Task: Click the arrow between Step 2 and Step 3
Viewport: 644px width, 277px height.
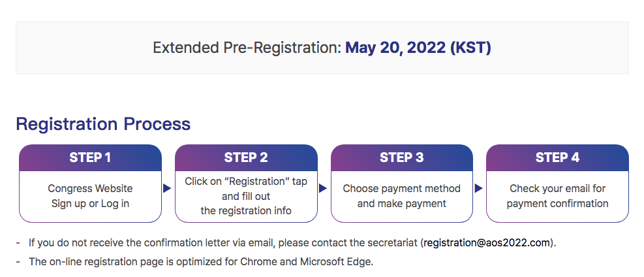Action: [x=323, y=188]
